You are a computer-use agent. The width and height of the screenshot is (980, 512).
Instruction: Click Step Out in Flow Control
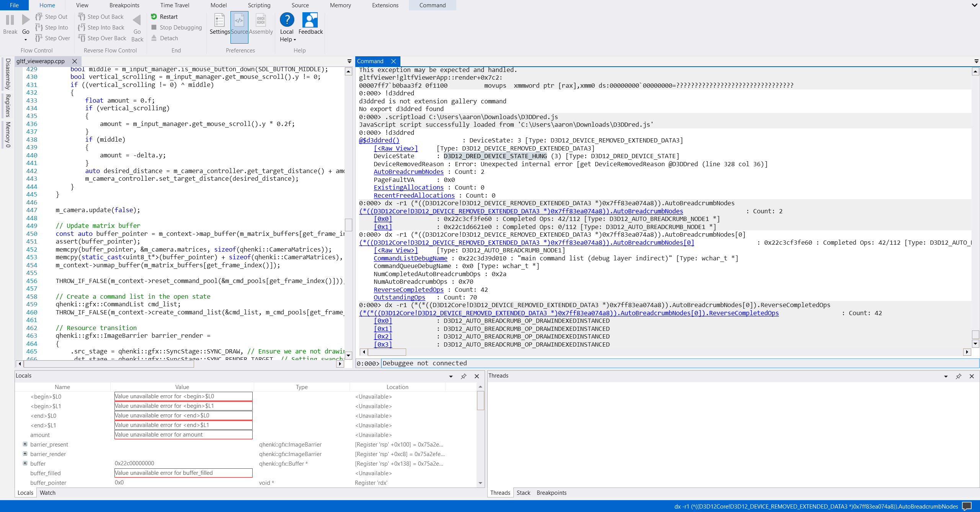coord(51,17)
